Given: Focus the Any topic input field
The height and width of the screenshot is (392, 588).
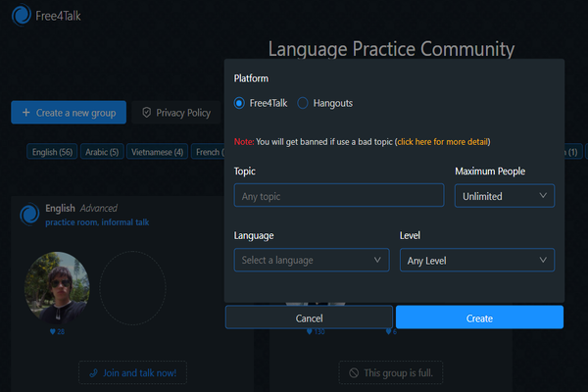Looking at the screenshot, I should pyautogui.click(x=339, y=195).
